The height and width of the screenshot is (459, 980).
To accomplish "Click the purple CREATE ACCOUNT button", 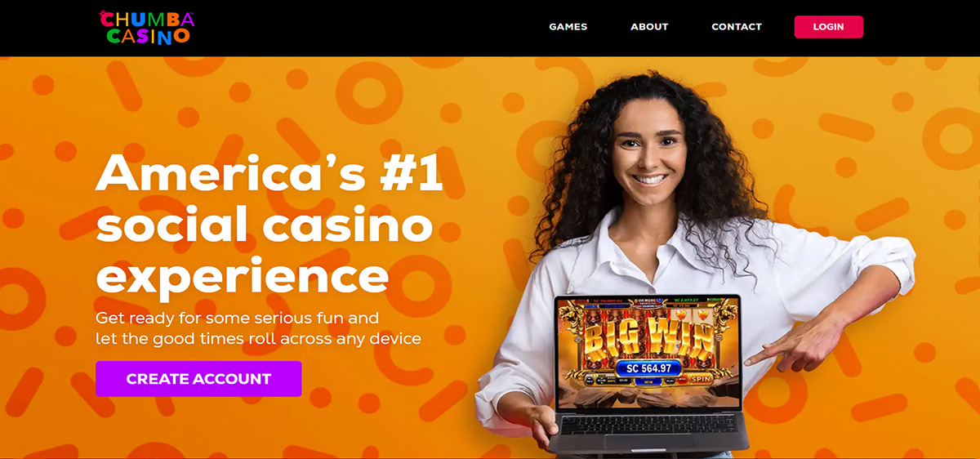I will 198,379.
